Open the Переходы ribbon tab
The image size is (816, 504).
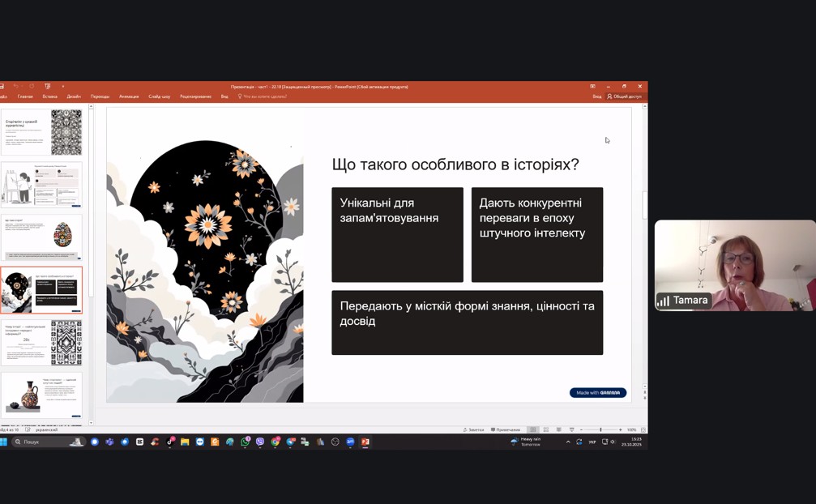(100, 96)
